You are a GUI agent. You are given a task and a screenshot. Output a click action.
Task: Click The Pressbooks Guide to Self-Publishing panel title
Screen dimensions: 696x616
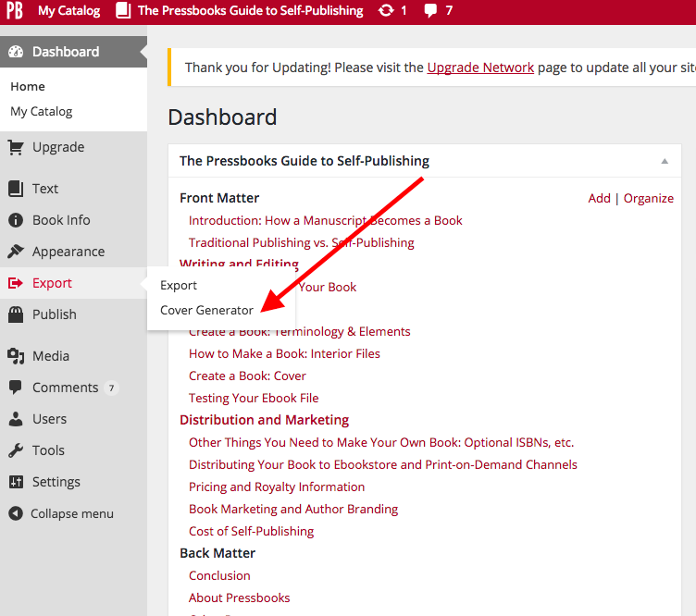[304, 161]
